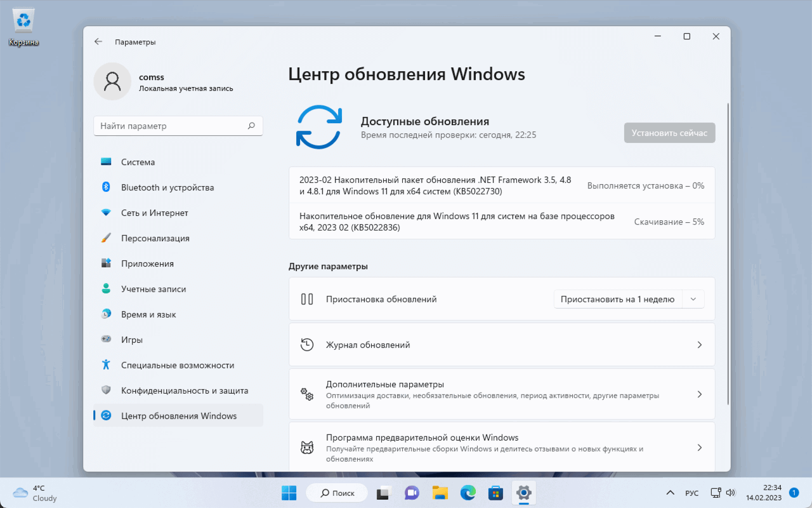Launch Microsoft Edge from the taskbar
Screen dimensions: 812x508
(468, 493)
